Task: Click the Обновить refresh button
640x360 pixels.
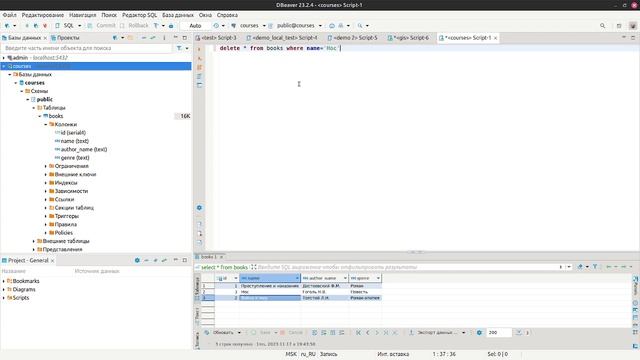Action: tap(219, 333)
